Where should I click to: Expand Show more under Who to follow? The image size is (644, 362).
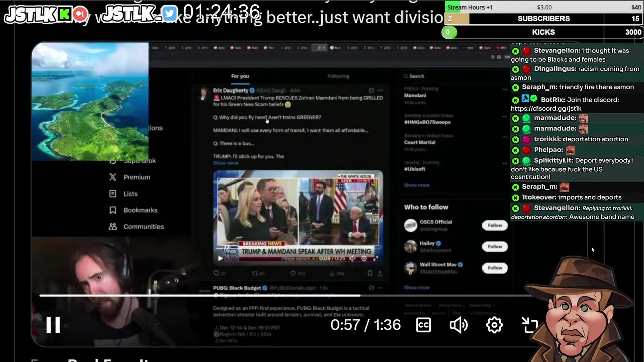pyautogui.click(x=417, y=288)
